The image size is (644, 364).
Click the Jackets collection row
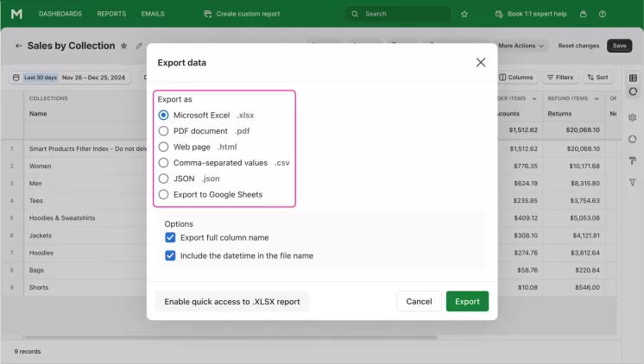tap(41, 235)
